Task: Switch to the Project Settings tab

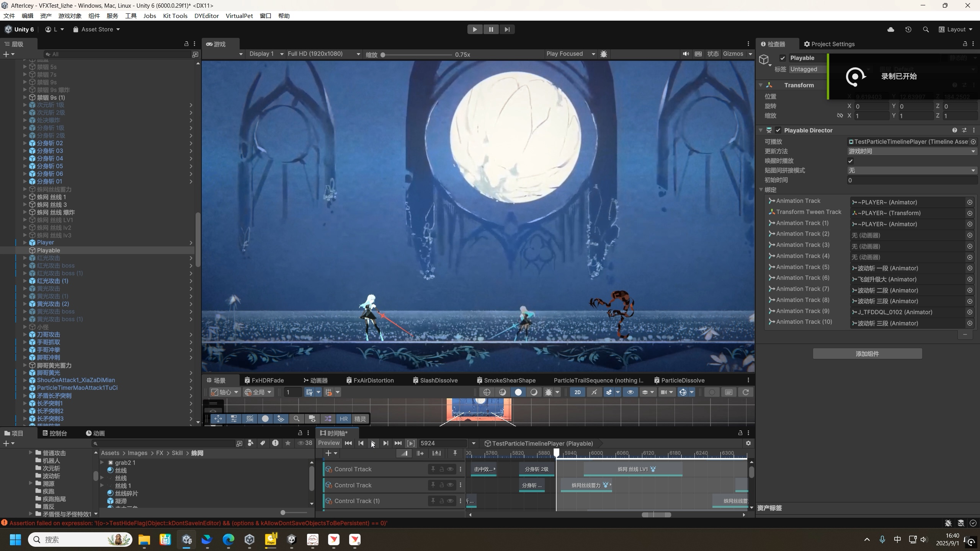Action: [829, 44]
